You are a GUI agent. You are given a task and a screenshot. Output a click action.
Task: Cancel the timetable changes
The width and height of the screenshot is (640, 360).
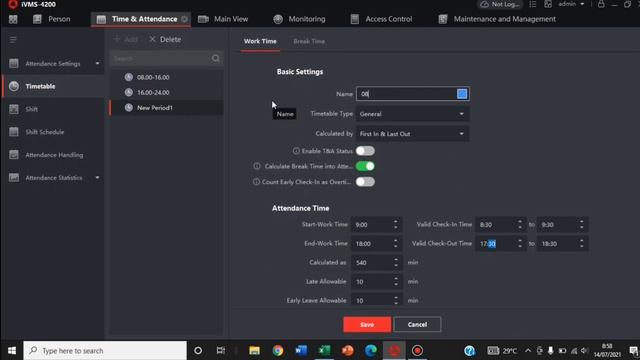[x=417, y=324]
